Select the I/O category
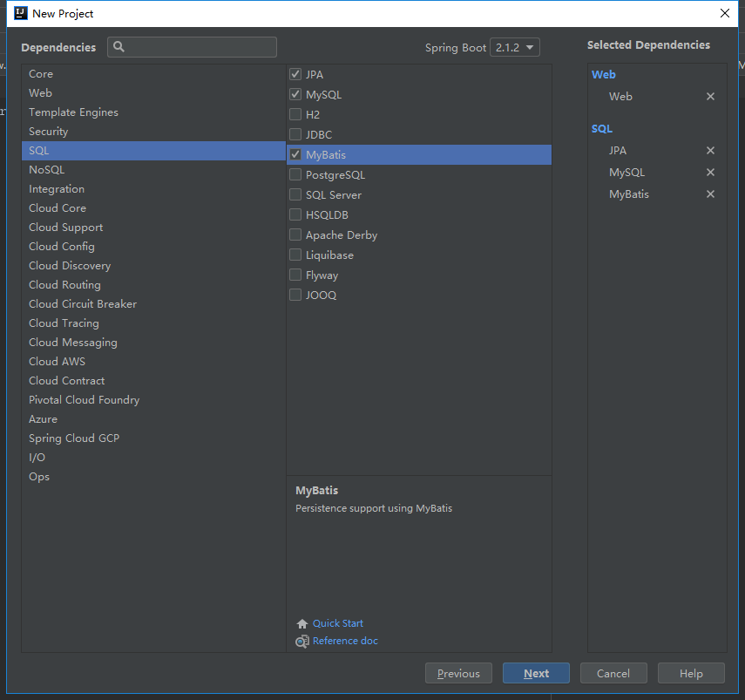 point(153,457)
